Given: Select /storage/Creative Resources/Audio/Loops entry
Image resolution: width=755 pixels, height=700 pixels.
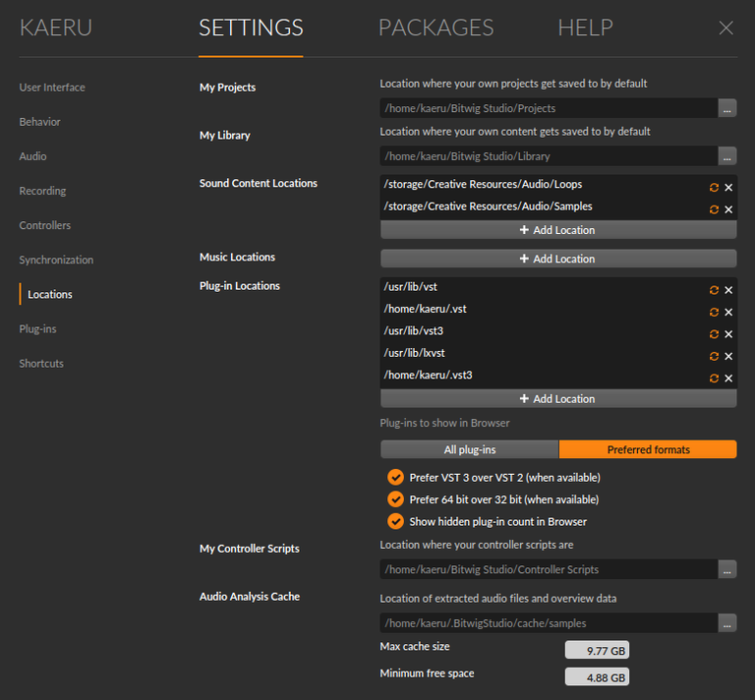Looking at the screenshot, I should (x=483, y=185).
